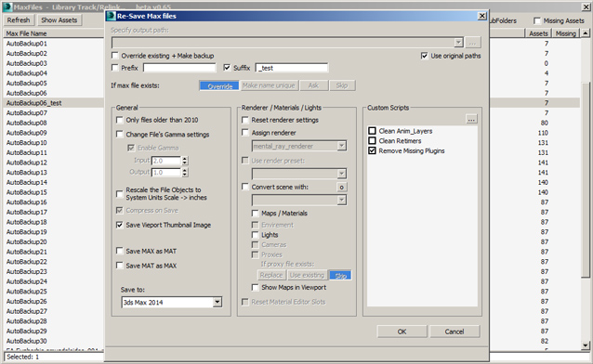Uncheck the Suffix checkbox
The height and width of the screenshot is (364, 593).
(x=227, y=68)
